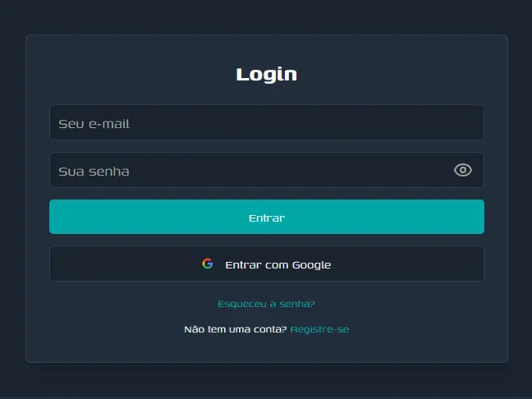Focus the "Sua senha" password field

tap(246, 171)
